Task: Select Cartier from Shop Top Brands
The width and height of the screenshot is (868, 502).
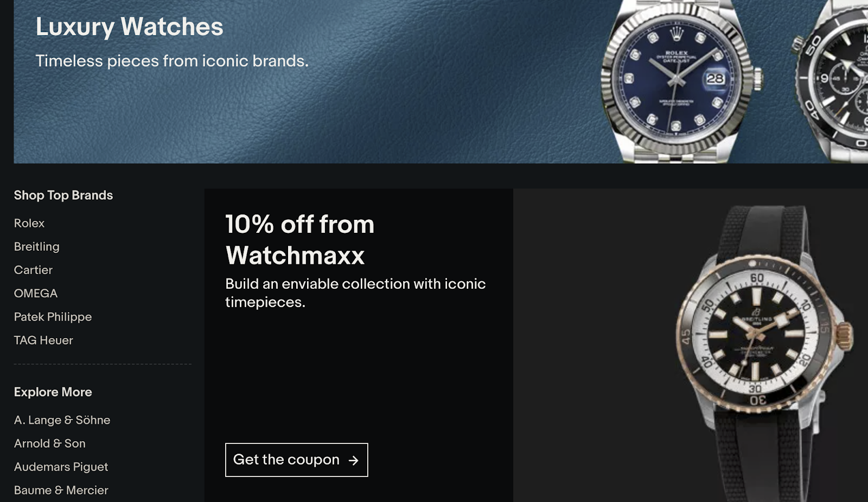Action: pyautogui.click(x=33, y=270)
